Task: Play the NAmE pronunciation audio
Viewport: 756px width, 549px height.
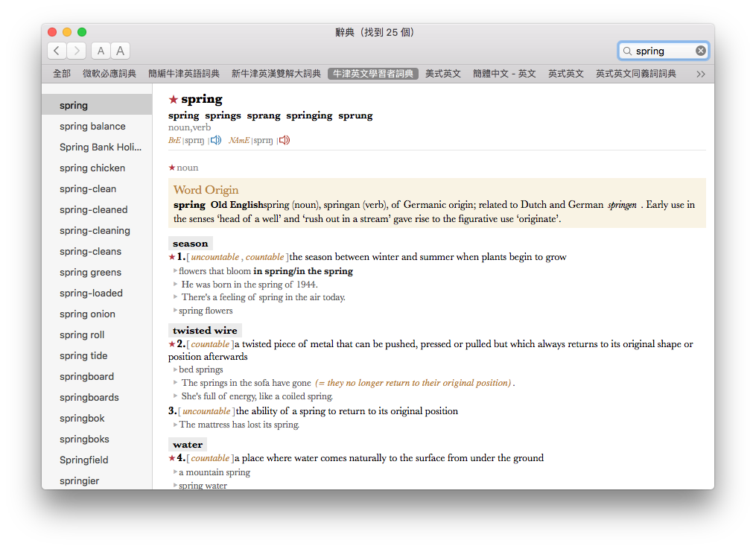Action: click(285, 140)
